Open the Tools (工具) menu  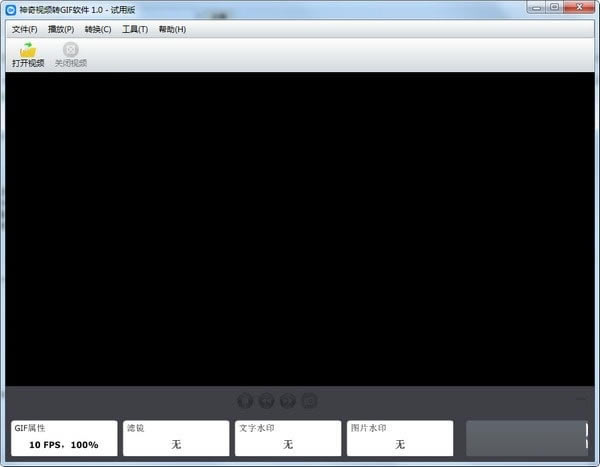pyautogui.click(x=135, y=29)
